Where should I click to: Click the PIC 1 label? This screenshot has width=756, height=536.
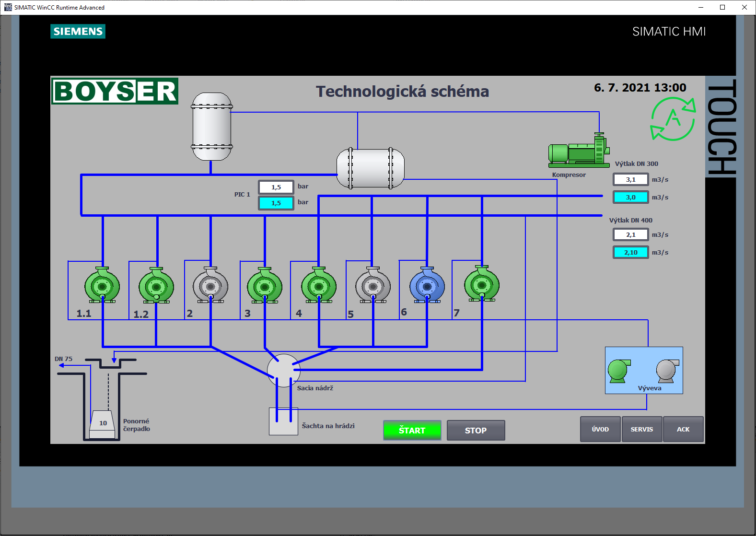(242, 194)
